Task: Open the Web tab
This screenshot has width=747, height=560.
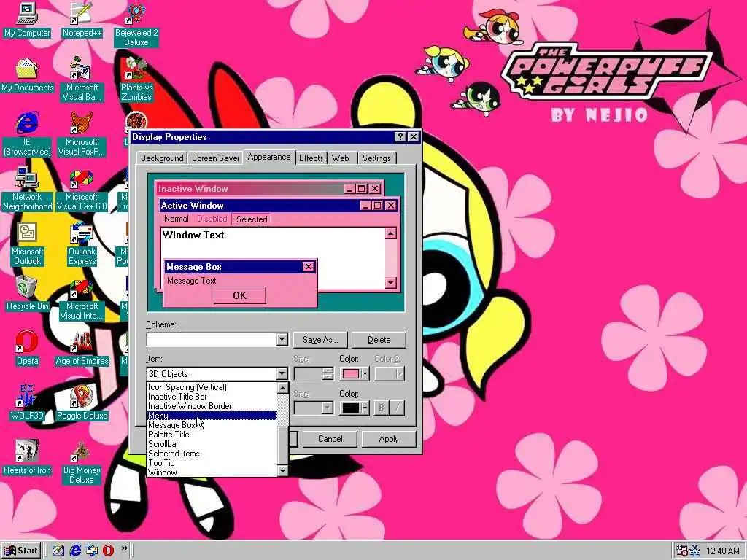Action: [x=340, y=158]
